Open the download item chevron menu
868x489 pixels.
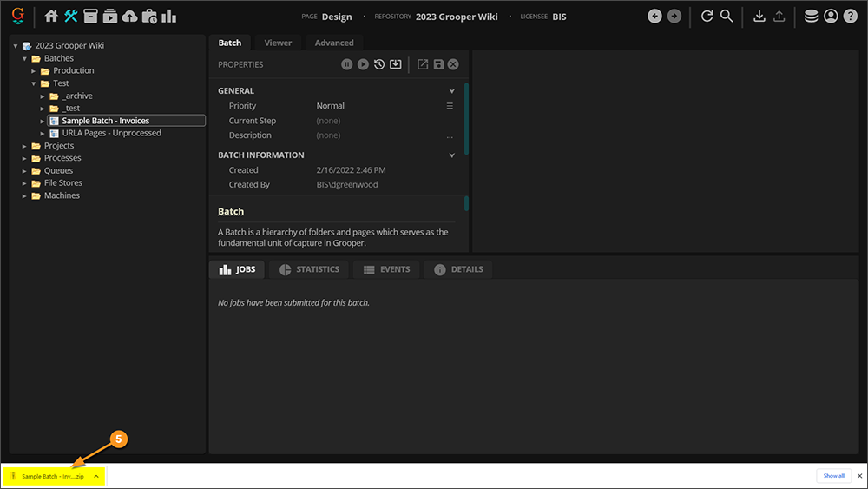tap(96, 476)
